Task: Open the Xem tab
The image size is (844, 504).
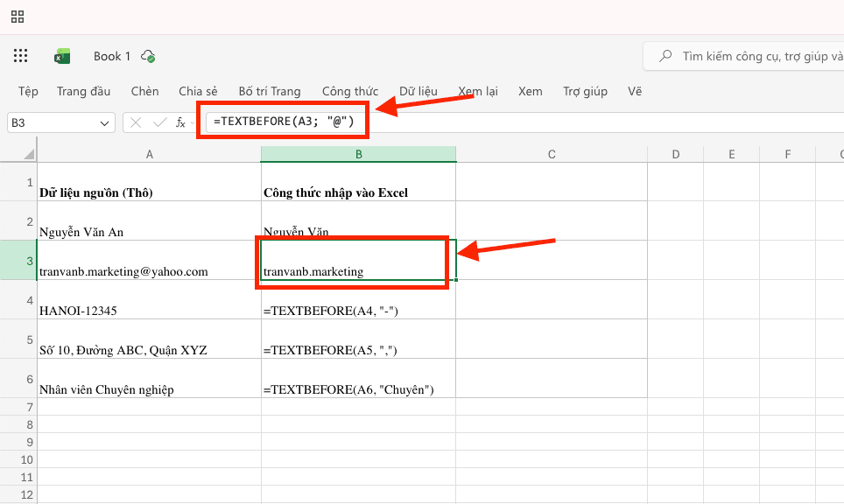Action: [531, 92]
